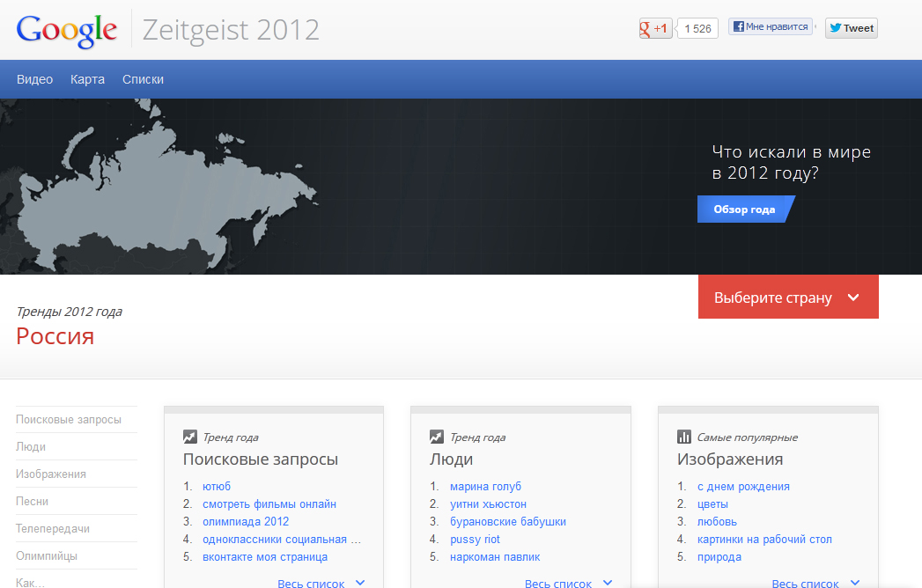Open с днем рождения link
Image resolution: width=922 pixels, height=588 pixels.
(743, 486)
